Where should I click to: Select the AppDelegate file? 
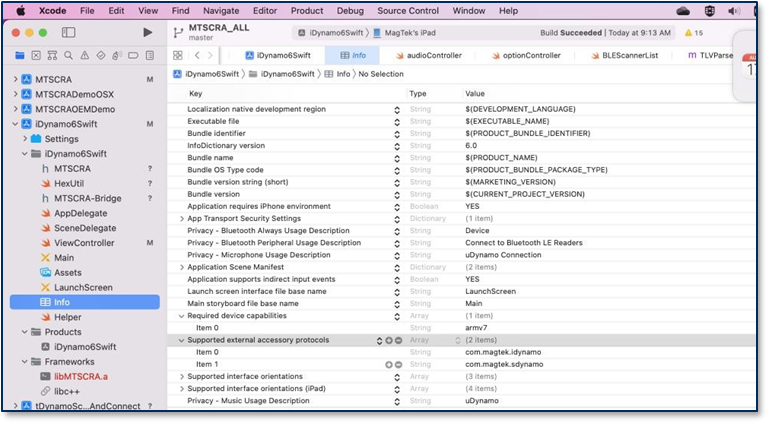click(80, 213)
